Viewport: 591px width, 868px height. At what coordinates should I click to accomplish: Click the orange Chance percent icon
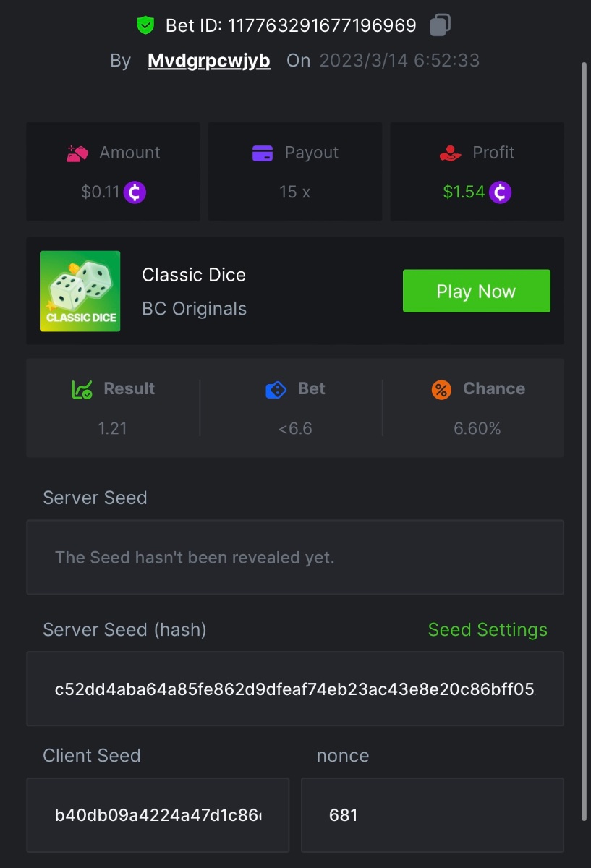click(441, 390)
